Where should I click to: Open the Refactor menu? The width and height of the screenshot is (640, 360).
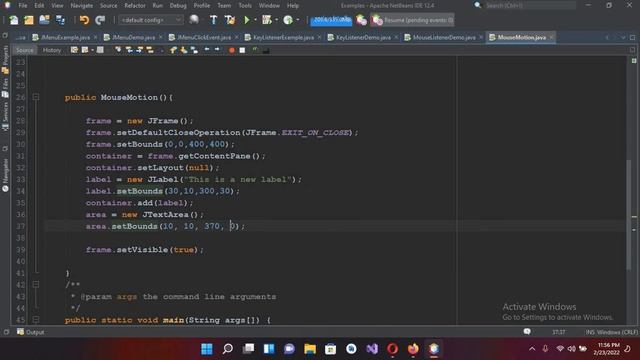pyautogui.click(x=135, y=5)
